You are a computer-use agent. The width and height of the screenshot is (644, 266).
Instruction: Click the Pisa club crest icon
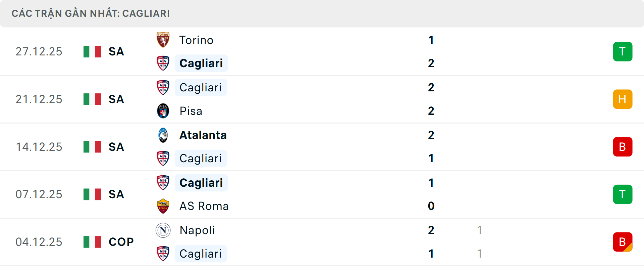point(163,111)
